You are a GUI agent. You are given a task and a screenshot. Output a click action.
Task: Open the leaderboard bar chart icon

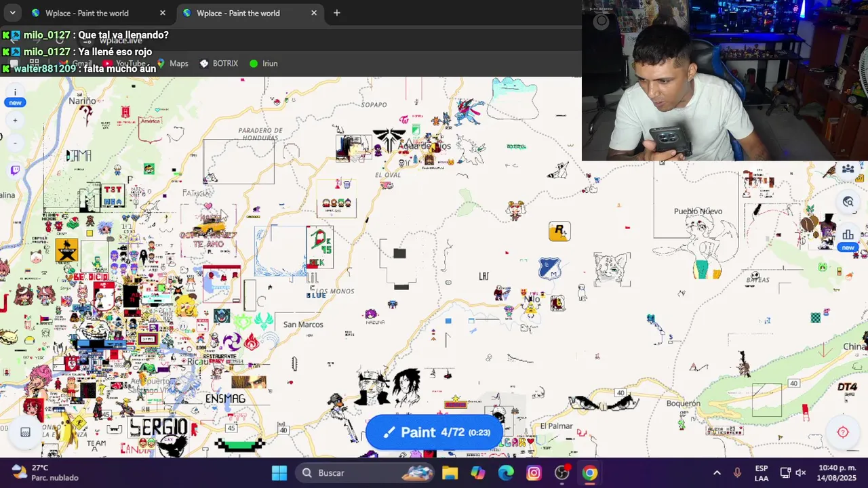click(848, 235)
